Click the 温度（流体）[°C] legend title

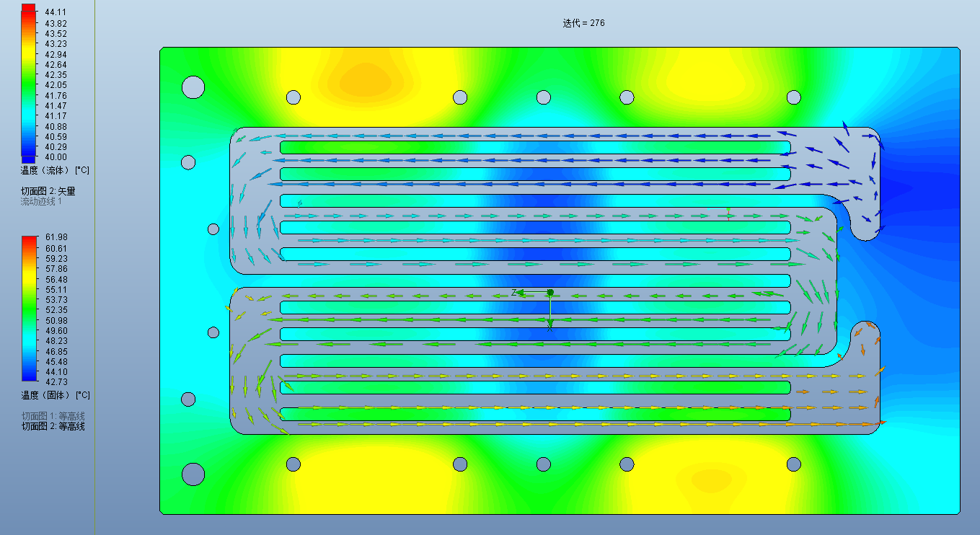pyautogui.click(x=55, y=171)
